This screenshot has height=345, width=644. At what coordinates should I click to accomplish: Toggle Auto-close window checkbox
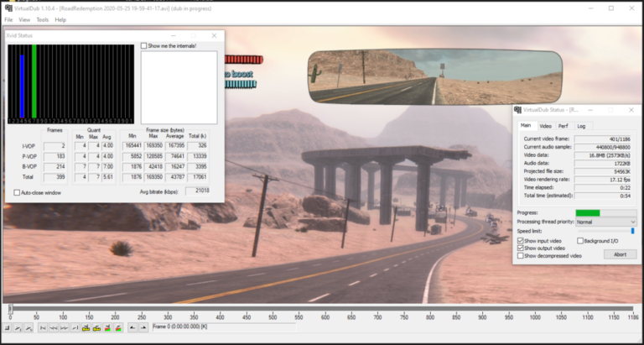17,192
